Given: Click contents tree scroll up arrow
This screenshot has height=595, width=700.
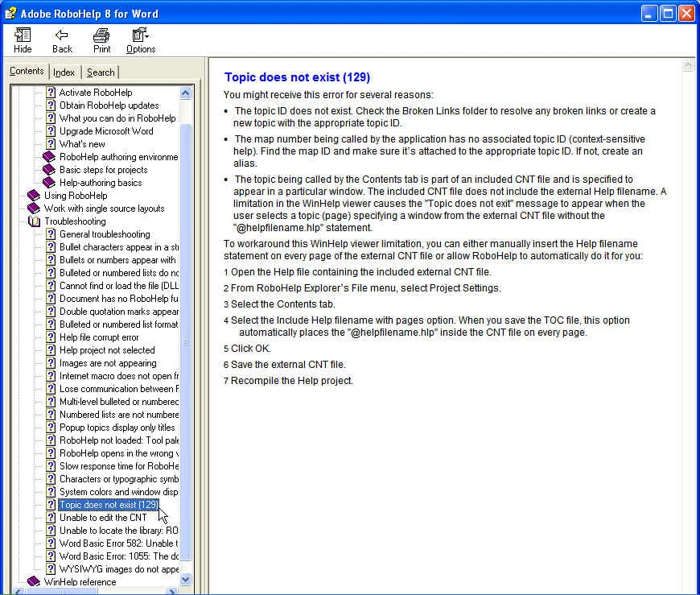Looking at the screenshot, I should click(185, 93).
